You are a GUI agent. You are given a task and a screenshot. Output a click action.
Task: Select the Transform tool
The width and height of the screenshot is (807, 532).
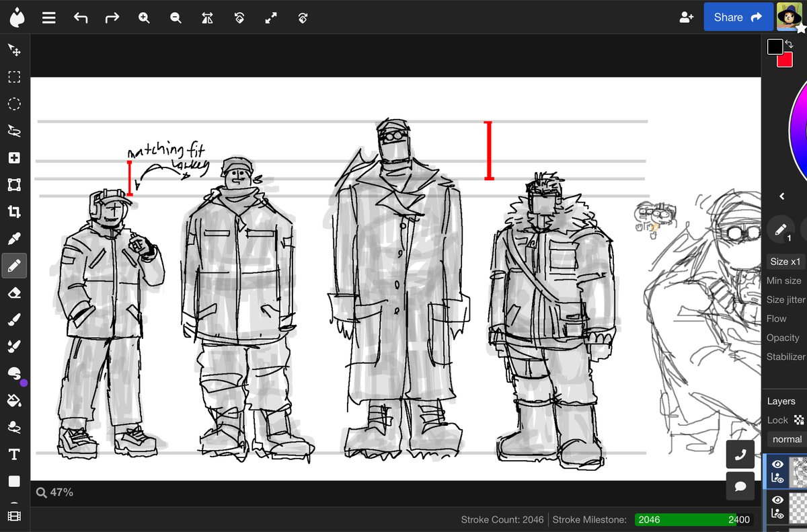14,185
